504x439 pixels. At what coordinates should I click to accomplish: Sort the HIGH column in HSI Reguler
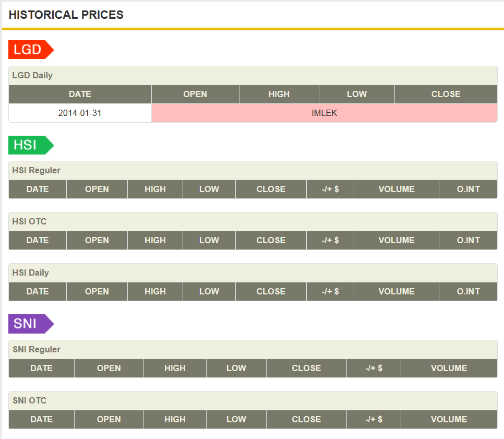click(154, 189)
